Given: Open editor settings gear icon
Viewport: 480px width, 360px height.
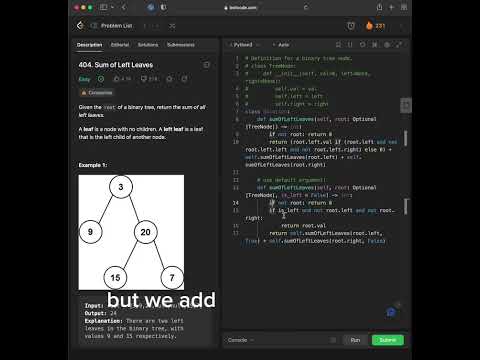Looking at the screenshot, I should pyautogui.click(x=387, y=45).
